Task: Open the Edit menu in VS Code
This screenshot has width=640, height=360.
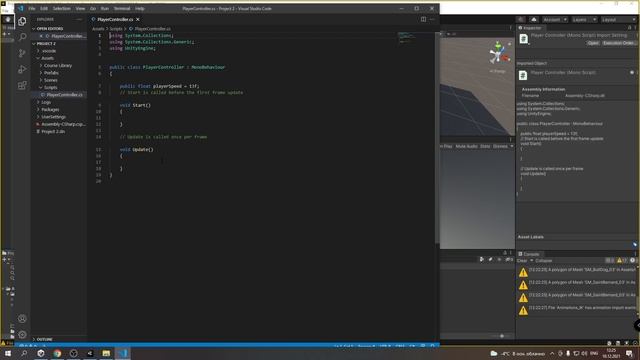Action: pos(44,9)
